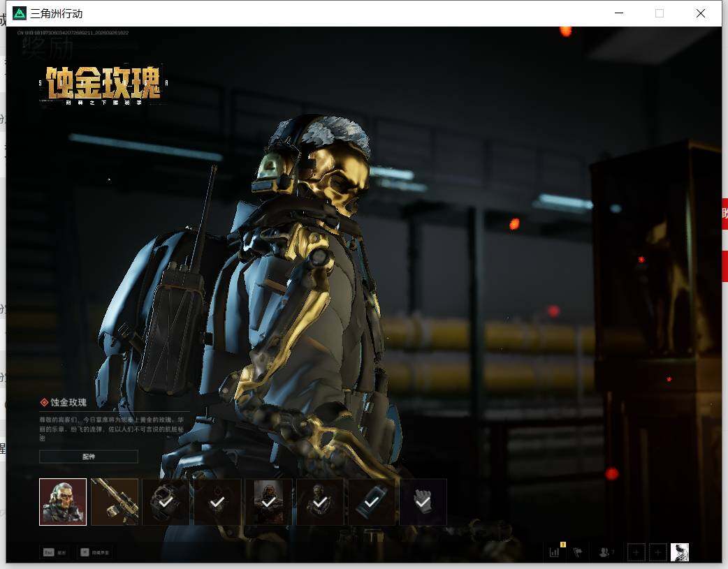Open the player avatar picture
The height and width of the screenshot is (569, 728).
click(x=680, y=552)
